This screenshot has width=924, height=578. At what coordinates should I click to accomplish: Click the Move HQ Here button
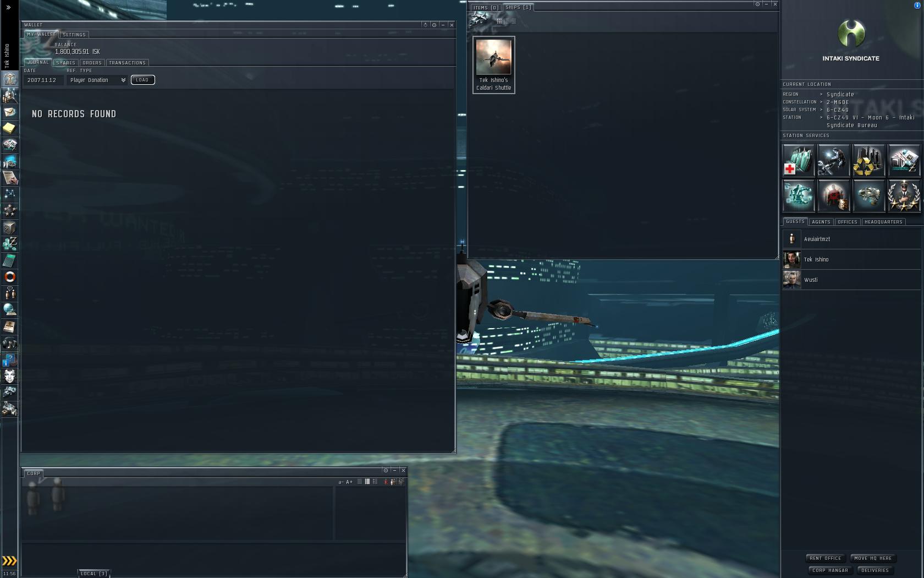click(x=873, y=558)
